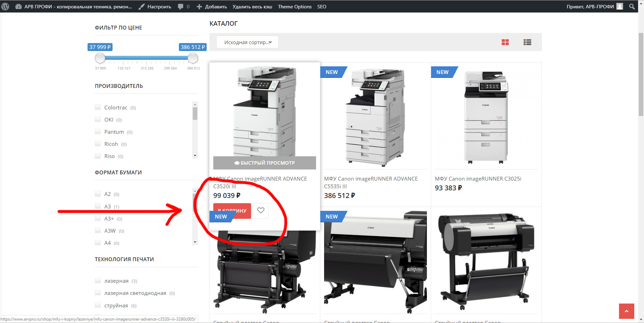
Task: Click the ФОРМАТ БУМАГИ filter heading
Action: click(x=118, y=173)
